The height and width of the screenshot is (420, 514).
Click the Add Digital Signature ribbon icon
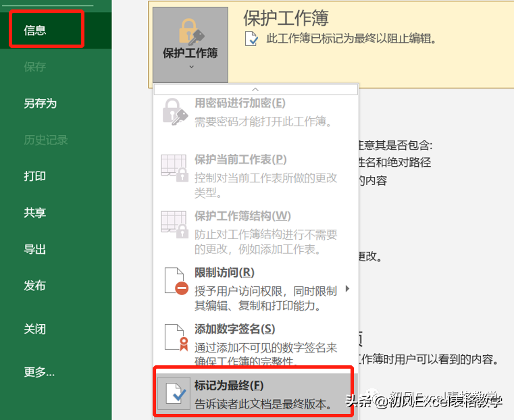175,337
